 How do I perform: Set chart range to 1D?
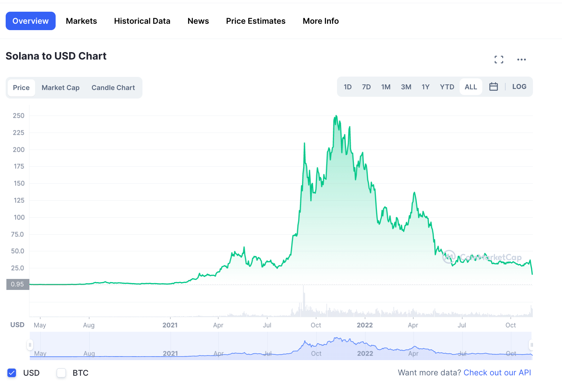click(x=348, y=87)
